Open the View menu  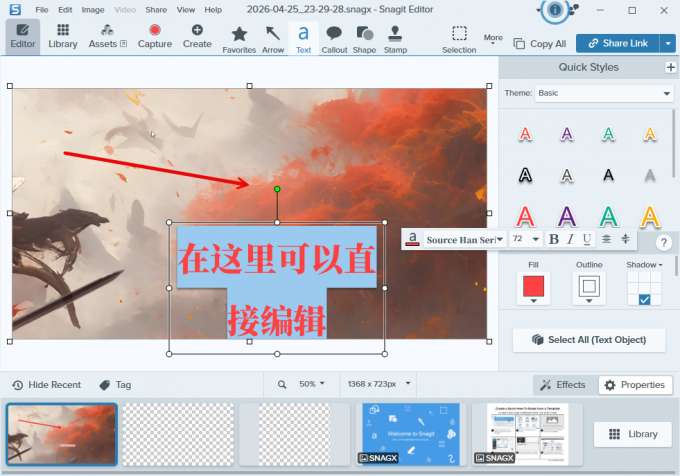point(186,10)
